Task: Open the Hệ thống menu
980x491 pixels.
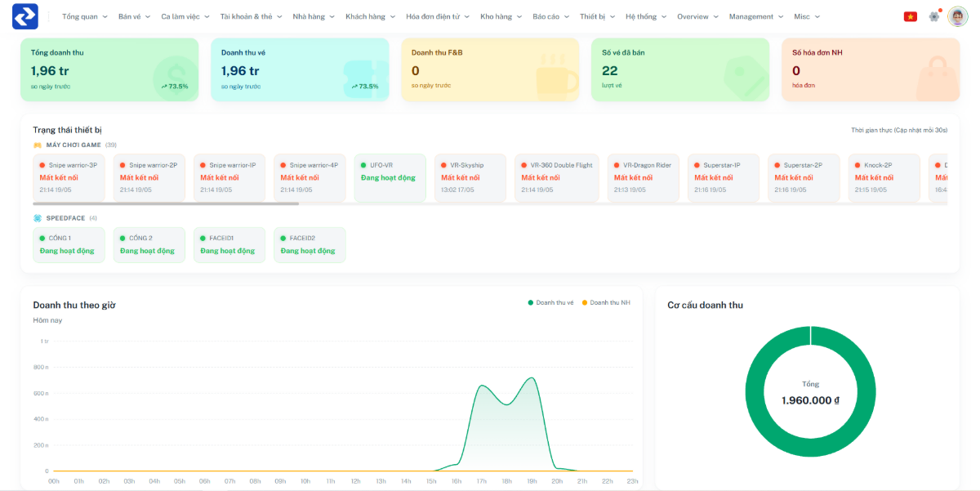Action: (646, 16)
